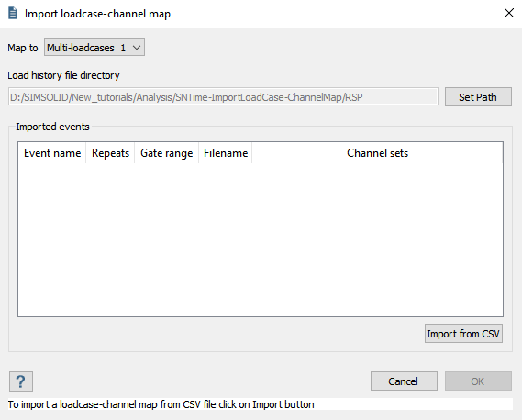The height and width of the screenshot is (420, 522).
Task: Click inside the empty imported events table
Action: pos(261,239)
